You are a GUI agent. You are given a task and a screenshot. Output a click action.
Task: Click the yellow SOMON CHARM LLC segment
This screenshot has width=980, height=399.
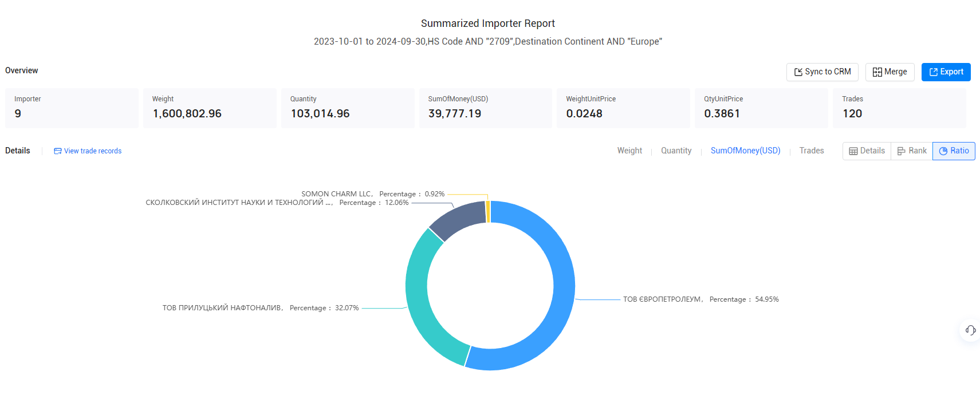(488, 211)
